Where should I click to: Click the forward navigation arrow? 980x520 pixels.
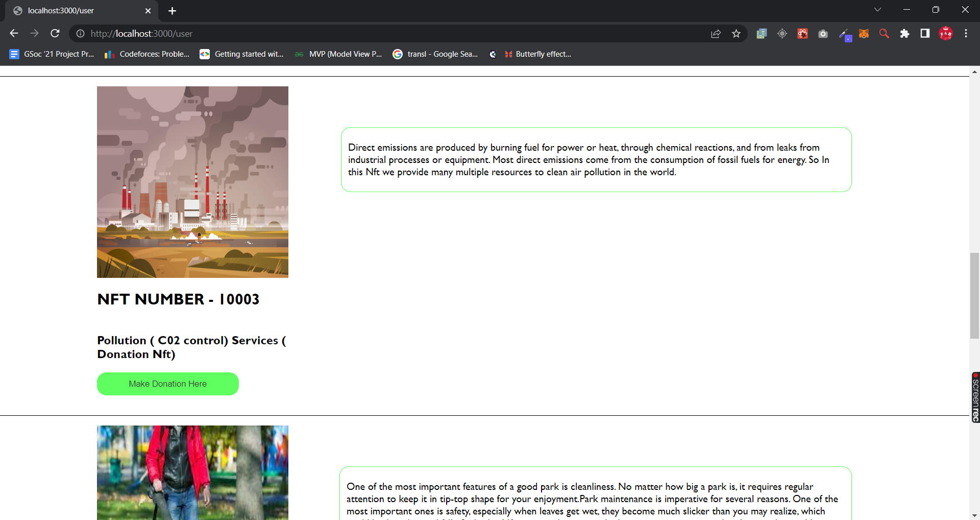pos(34,33)
